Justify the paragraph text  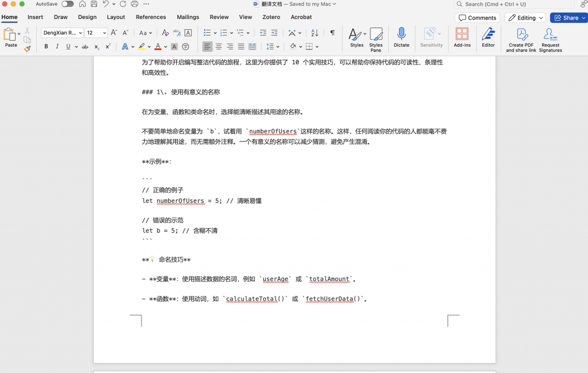pyautogui.click(x=241, y=47)
